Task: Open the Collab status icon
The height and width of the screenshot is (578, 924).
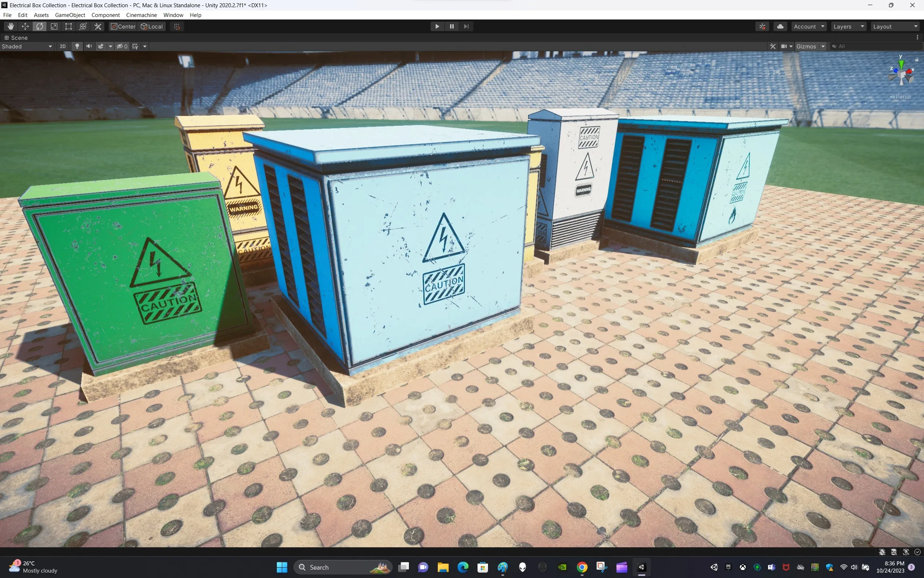Action: point(763,26)
